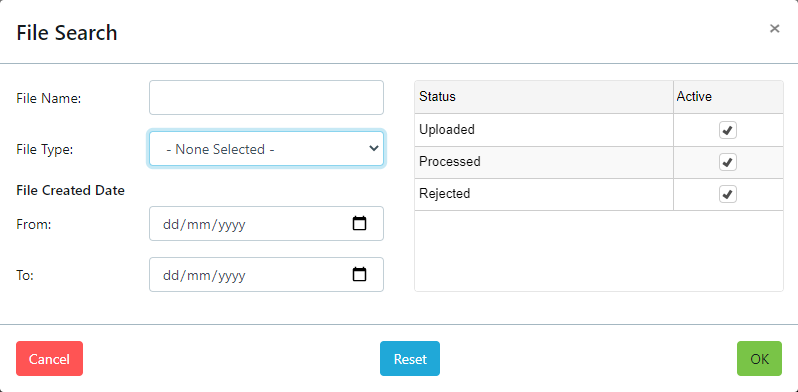The height and width of the screenshot is (392, 798).
Task: Select the Rejected status row label
Action: 445,193
